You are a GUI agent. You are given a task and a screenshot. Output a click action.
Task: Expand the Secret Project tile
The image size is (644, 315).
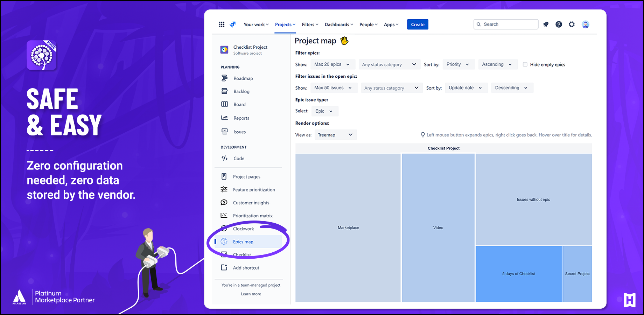pos(577,274)
